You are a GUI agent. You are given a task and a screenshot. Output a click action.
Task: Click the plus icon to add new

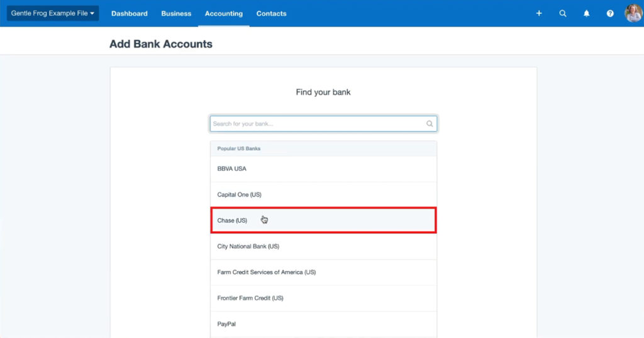point(539,14)
